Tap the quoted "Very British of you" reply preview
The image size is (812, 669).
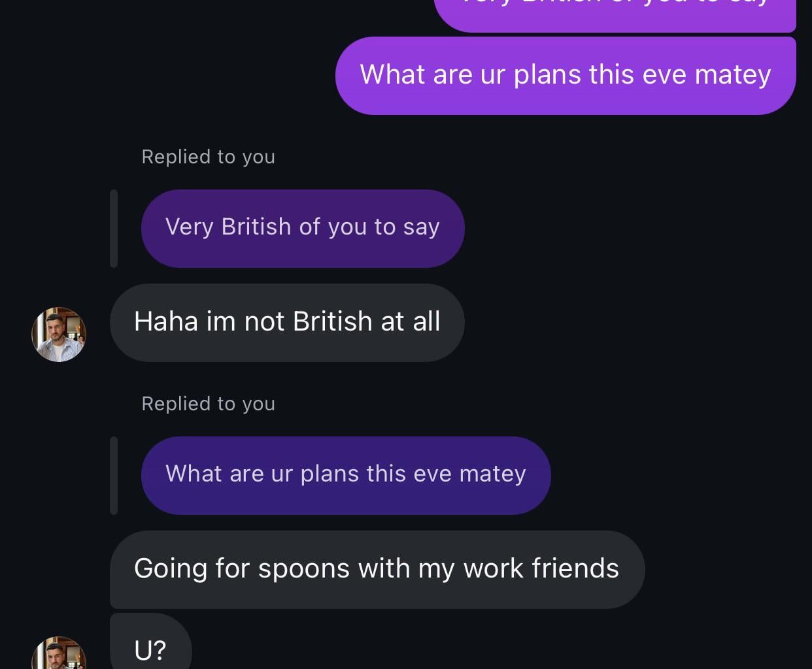[302, 227]
